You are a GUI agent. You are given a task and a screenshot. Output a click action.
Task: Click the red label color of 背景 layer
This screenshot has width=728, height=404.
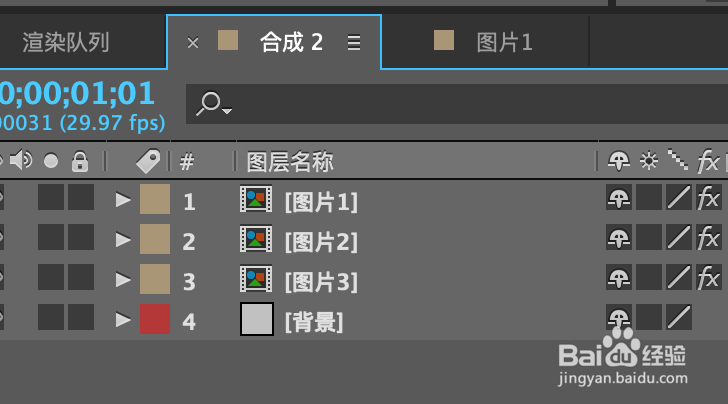154,319
